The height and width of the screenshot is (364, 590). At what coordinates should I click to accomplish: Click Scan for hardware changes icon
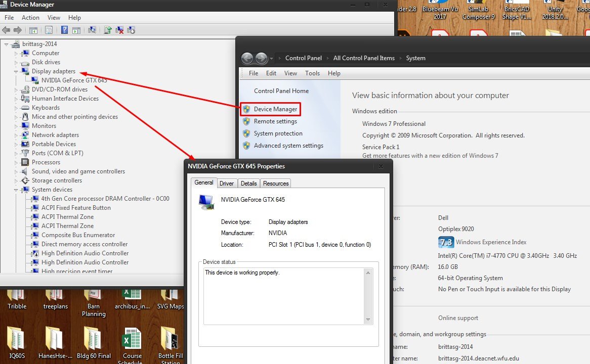pos(92,30)
